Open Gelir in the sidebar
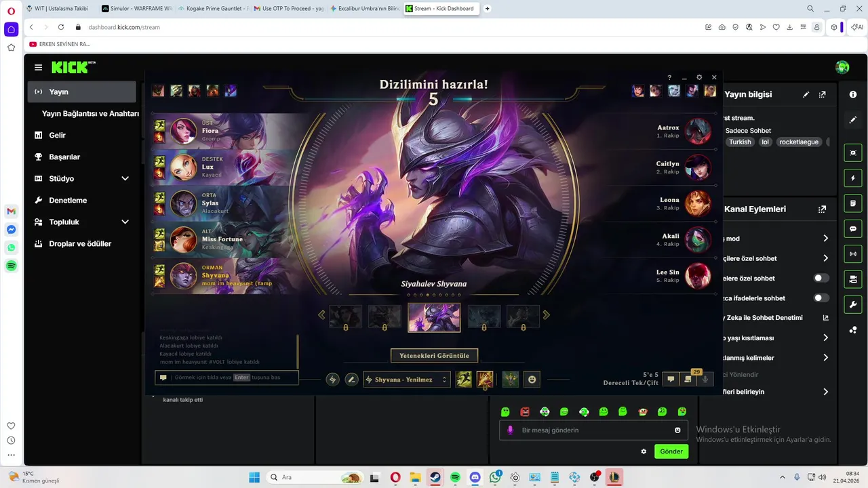Screen dimensions: 868x488 pos(82,135)
